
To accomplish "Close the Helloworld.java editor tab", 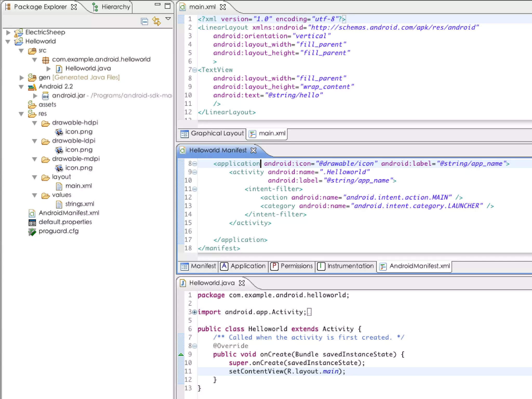I will 242,283.
